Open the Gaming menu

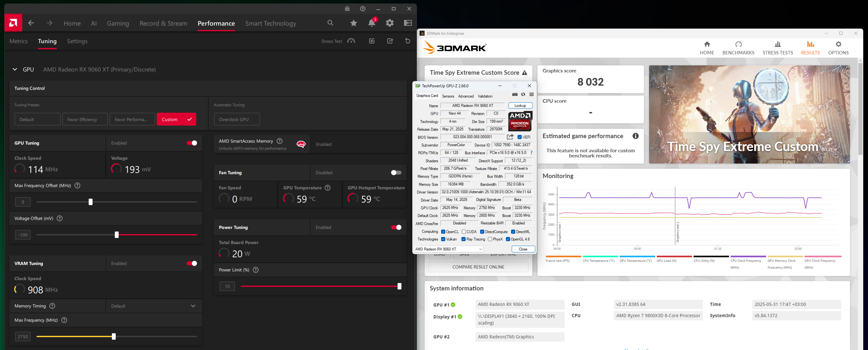coord(118,23)
